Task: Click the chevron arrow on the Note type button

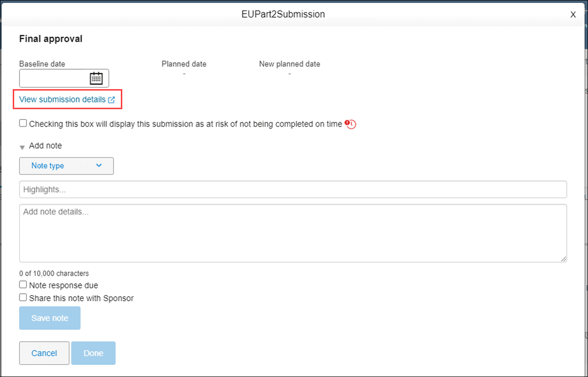Action: 98,166
